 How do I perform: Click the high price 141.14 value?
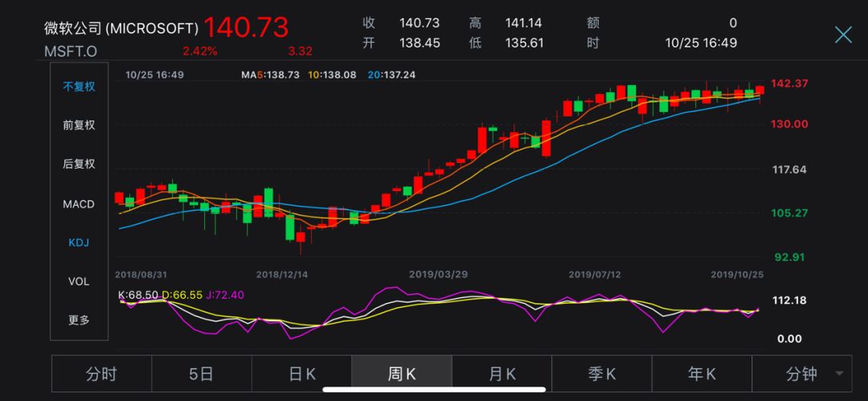[523, 23]
